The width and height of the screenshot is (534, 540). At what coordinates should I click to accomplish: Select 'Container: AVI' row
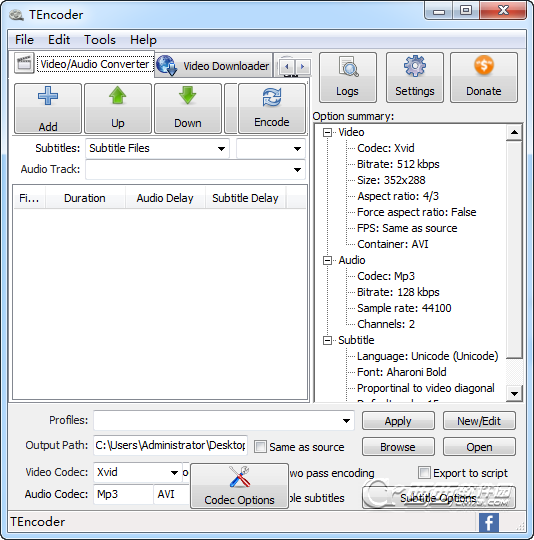(x=393, y=244)
